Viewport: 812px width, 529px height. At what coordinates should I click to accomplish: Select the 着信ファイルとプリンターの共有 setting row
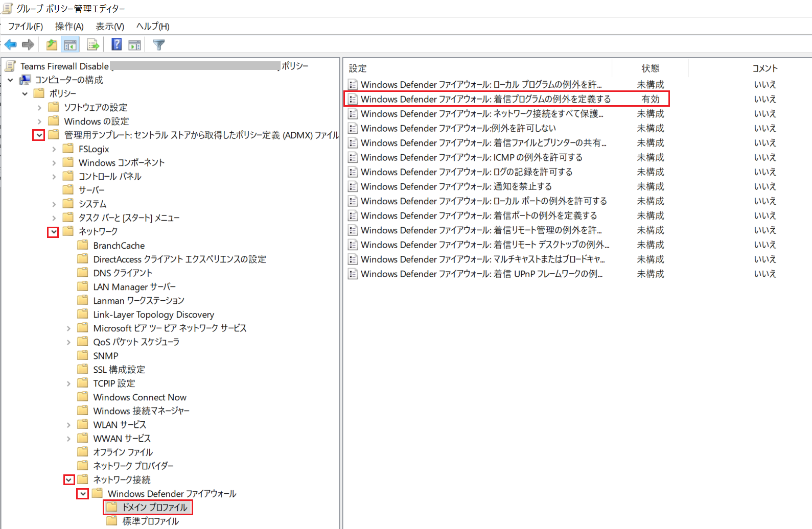tap(483, 143)
